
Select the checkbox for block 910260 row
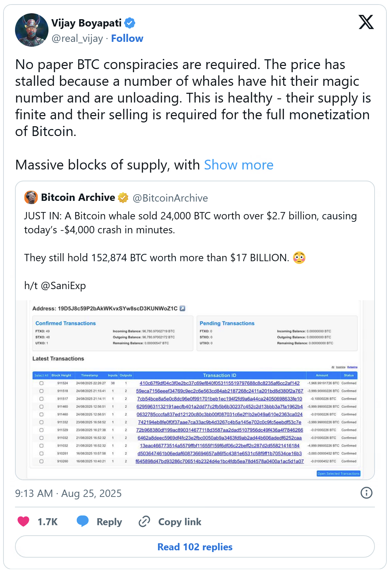(42, 461)
